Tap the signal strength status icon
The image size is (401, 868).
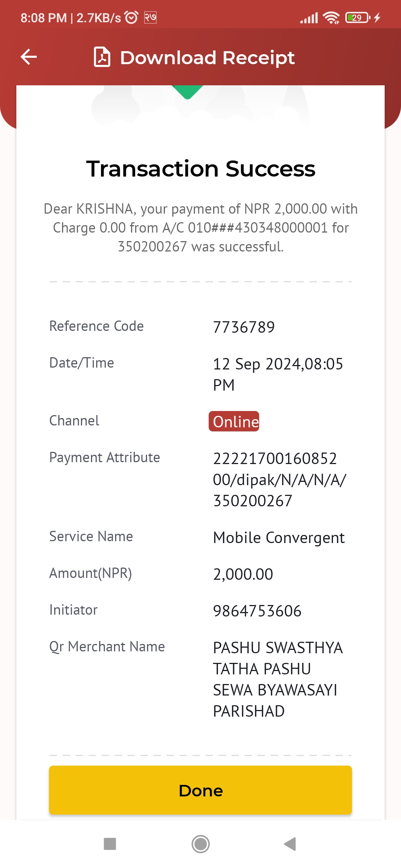(309, 17)
